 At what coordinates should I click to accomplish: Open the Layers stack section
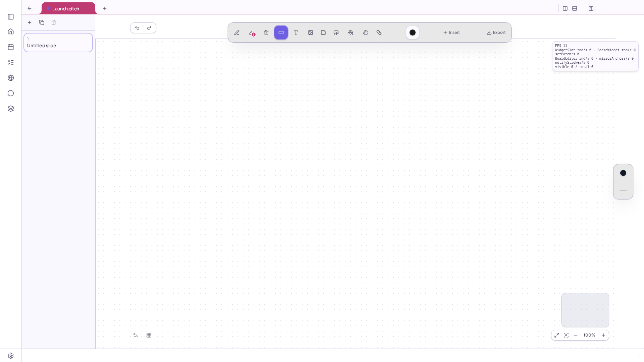[11, 109]
